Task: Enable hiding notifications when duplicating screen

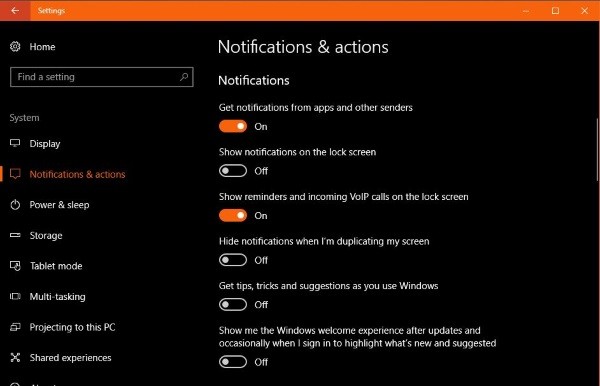Action: click(x=233, y=260)
